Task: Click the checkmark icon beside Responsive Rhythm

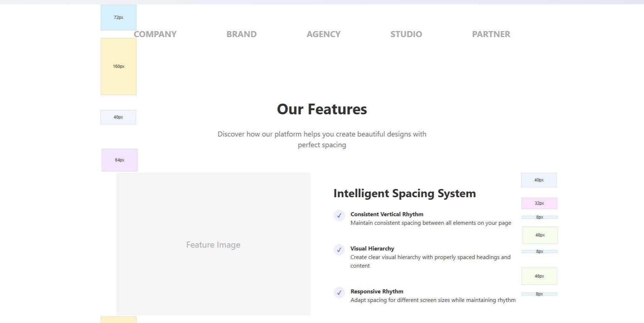Action: pyautogui.click(x=339, y=293)
